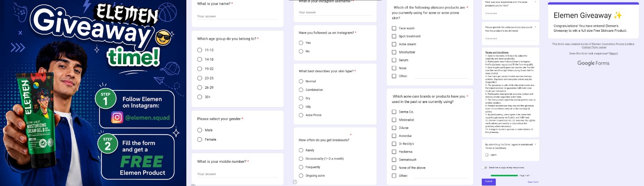Choose No for followed on Instagram

301,51
